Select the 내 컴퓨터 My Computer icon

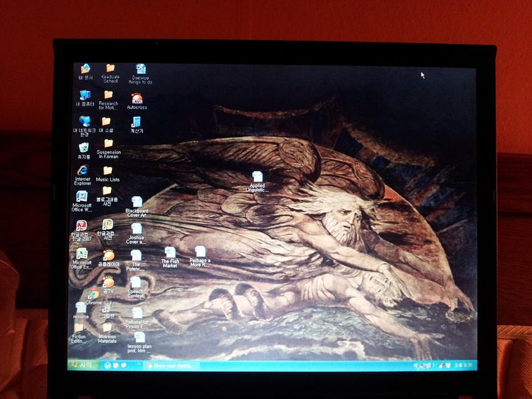(x=85, y=95)
